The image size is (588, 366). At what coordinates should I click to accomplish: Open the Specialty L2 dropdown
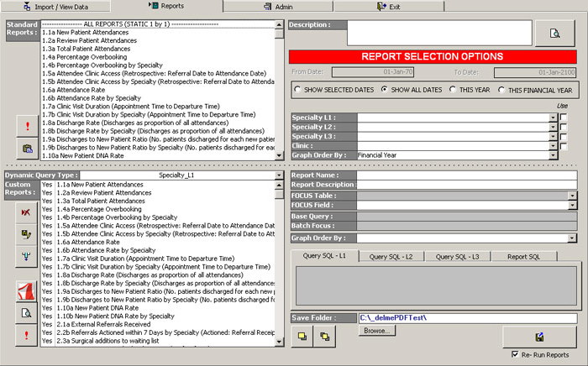(x=553, y=127)
